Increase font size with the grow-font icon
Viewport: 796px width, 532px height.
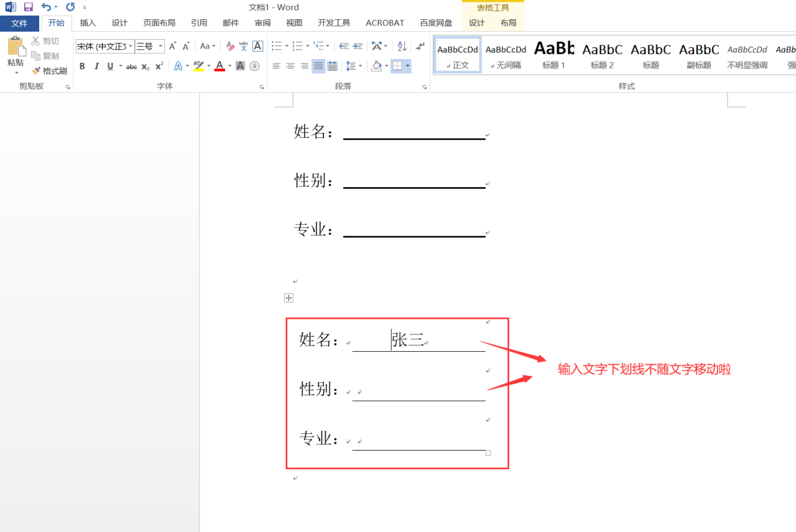tap(172, 46)
